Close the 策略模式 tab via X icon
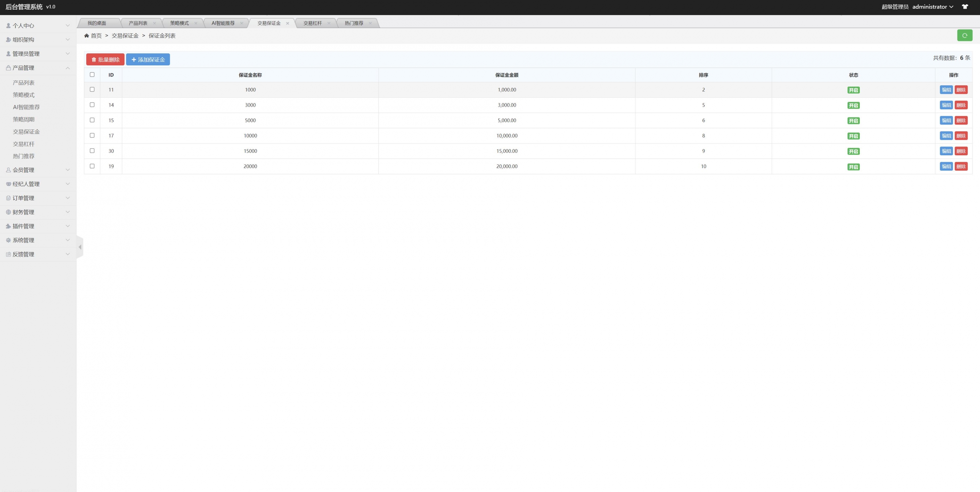980x492 pixels. [196, 23]
